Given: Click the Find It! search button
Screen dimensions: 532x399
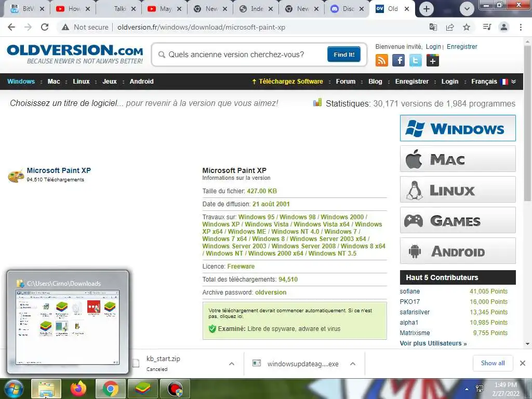Looking at the screenshot, I should coord(344,54).
